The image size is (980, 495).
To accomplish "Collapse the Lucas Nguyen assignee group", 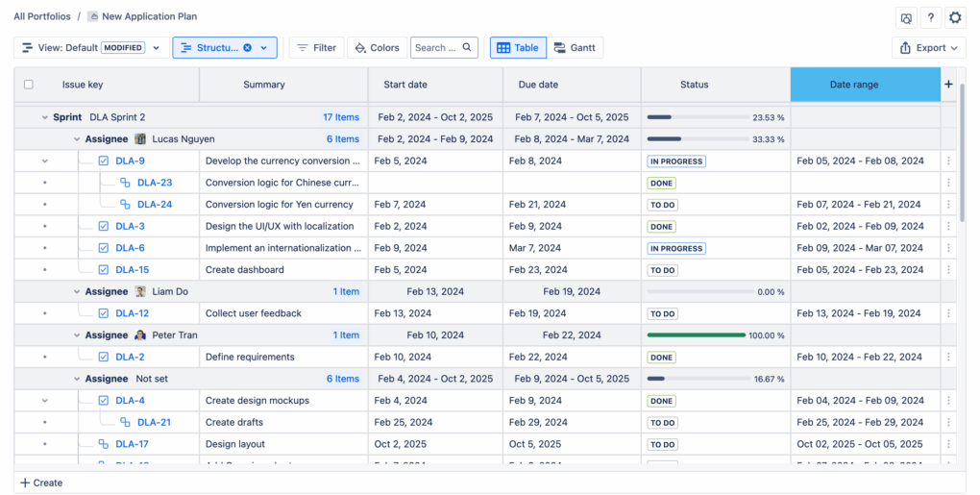I will click(77, 139).
